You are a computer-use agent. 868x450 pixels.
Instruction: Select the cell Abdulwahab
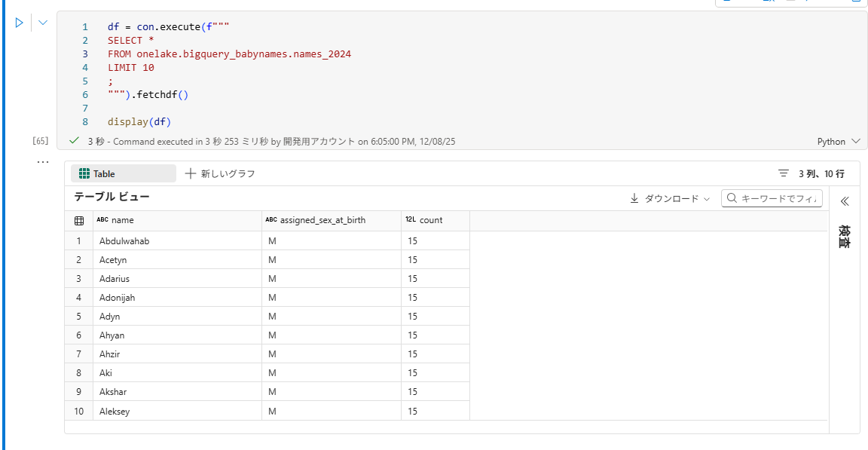[177, 240]
